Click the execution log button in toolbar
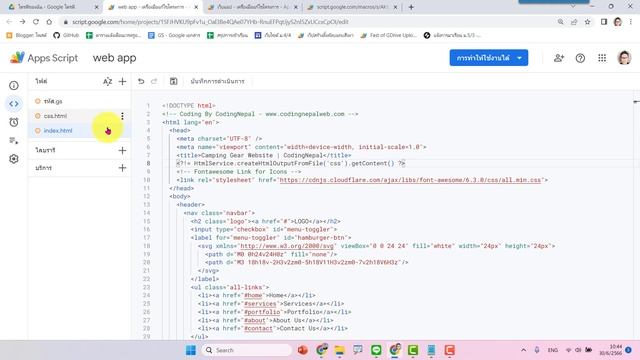This screenshot has height=360, width=640. pyautogui.click(x=217, y=81)
